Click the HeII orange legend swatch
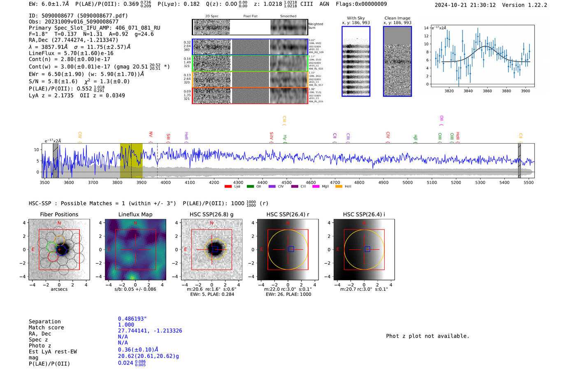Screen dimensions: 576x392 coord(339,186)
